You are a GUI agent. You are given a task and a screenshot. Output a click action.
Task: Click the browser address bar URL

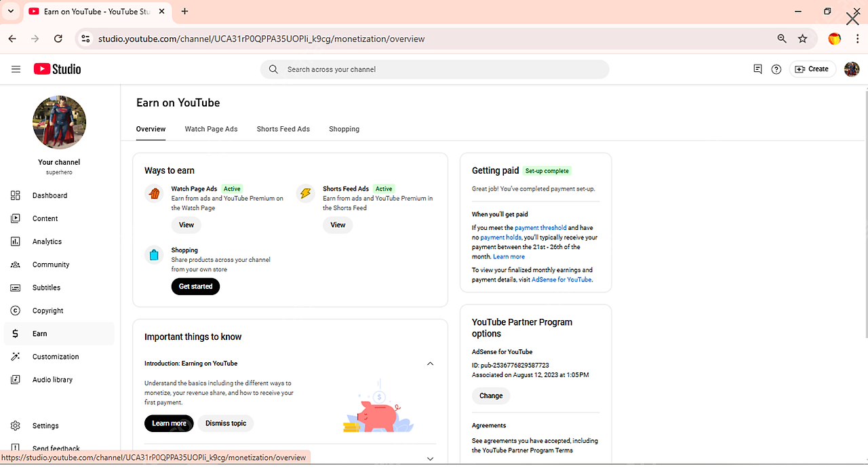click(261, 39)
